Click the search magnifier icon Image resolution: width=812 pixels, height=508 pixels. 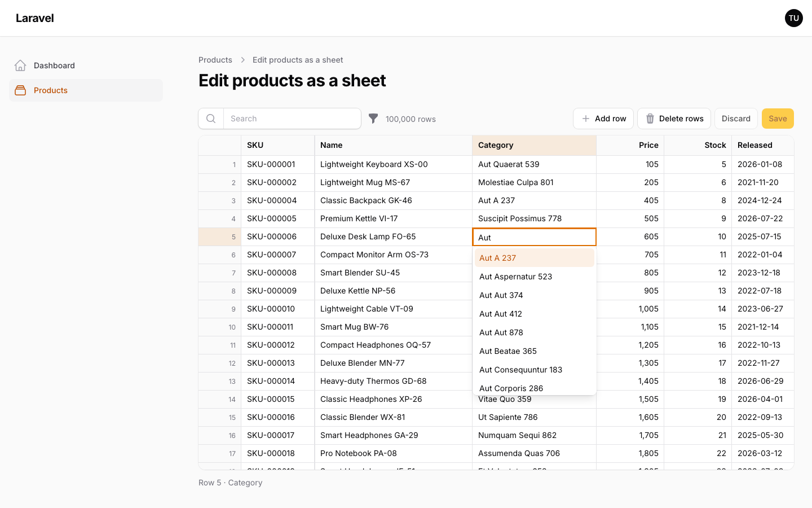[211, 119]
